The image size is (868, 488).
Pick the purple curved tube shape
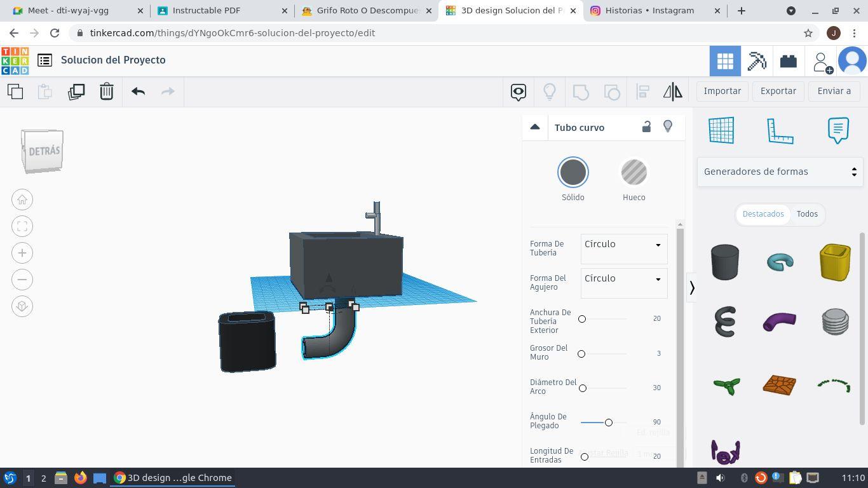click(x=780, y=322)
